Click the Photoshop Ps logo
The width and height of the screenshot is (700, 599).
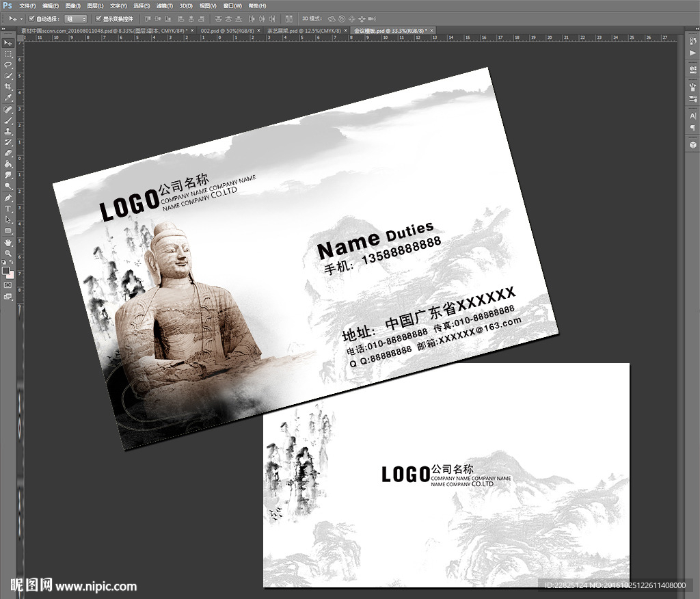pyautogui.click(x=7, y=5)
